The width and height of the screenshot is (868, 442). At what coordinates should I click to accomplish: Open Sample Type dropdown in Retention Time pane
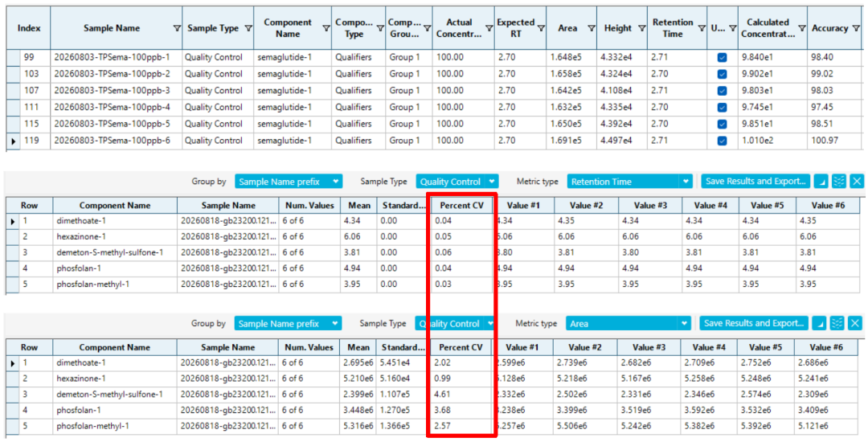click(457, 181)
